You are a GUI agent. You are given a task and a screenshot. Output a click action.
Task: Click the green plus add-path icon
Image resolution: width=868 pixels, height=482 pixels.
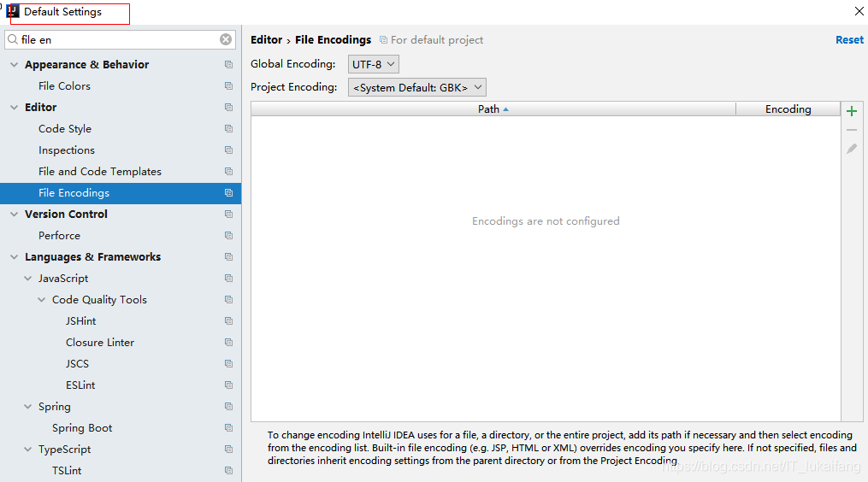point(852,111)
